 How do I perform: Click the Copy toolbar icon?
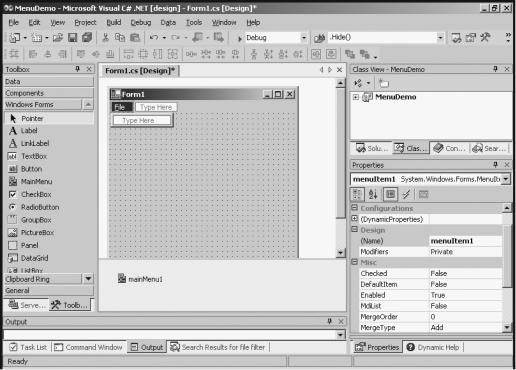click(120, 38)
